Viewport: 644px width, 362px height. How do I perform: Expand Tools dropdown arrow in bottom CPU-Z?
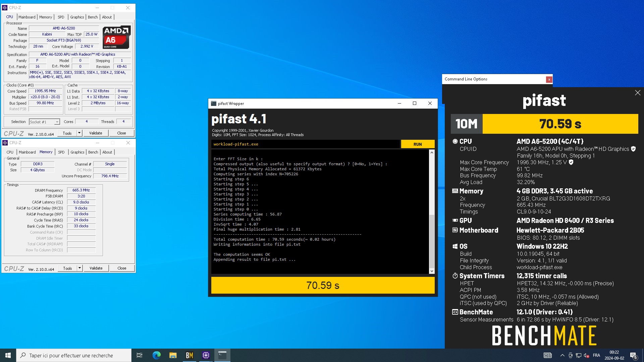(x=80, y=268)
